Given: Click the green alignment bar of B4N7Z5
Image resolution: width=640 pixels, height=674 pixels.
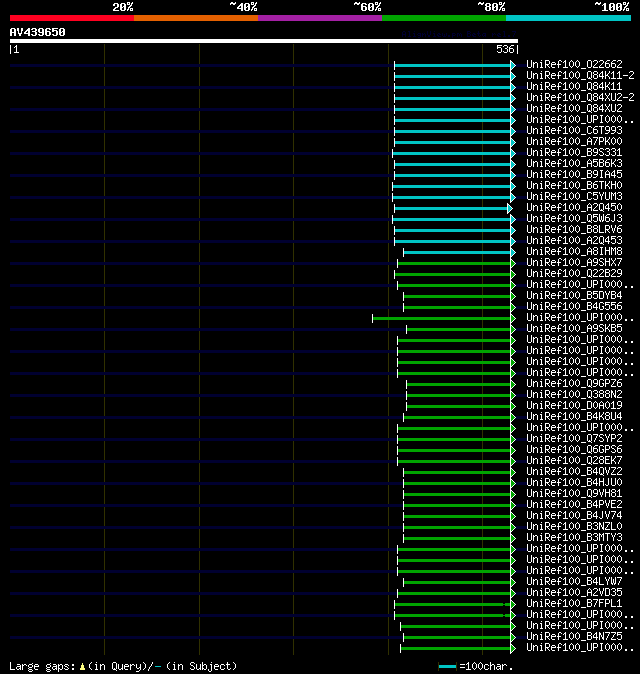Looking at the screenshot, I should (x=457, y=637).
